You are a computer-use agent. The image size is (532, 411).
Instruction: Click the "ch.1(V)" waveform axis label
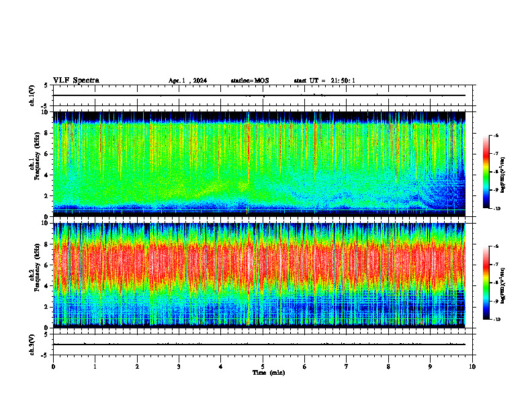click(x=32, y=95)
